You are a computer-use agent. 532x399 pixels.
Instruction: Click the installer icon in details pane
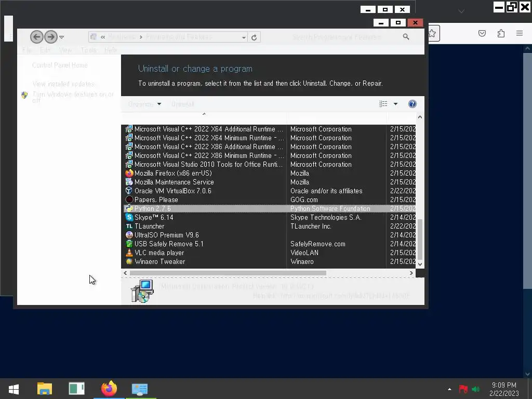[142, 291]
